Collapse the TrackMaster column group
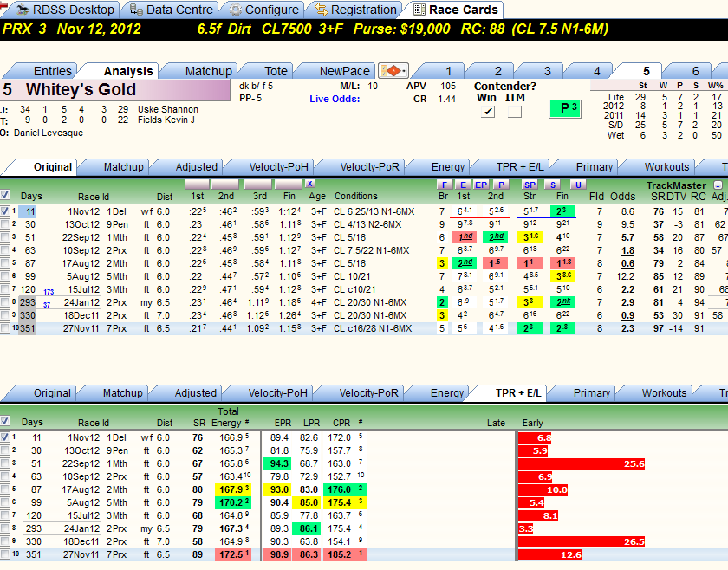The height and width of the screenshot is (570, 728). 718,185
